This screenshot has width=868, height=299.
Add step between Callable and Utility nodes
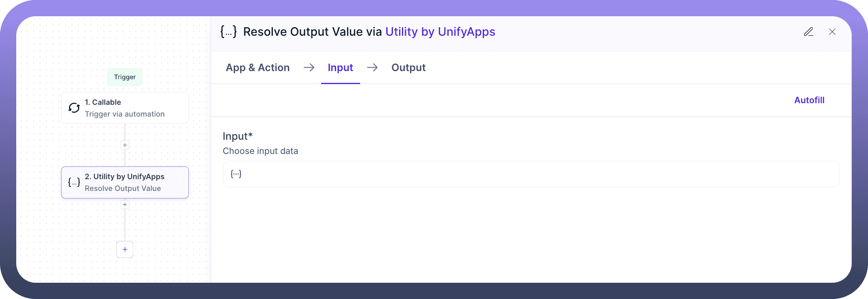coord(125,145)
